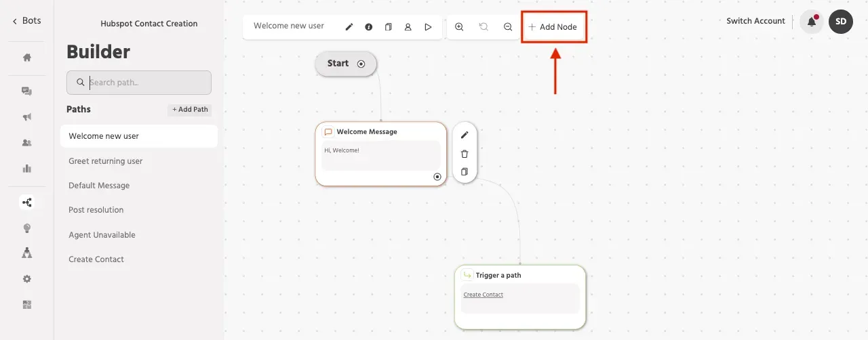
Task: Click the Add Node button
Action: click(553, 27)
